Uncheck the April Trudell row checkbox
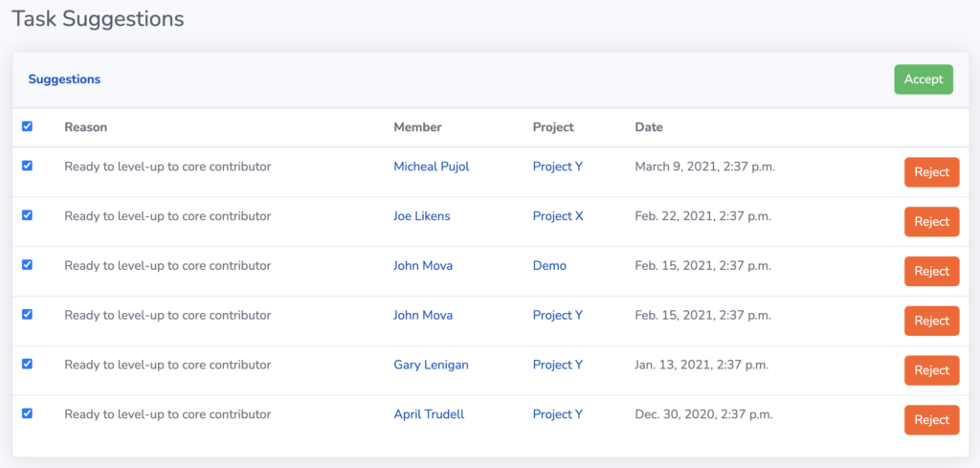Image resolution: width=980 pixels, height=468 pixels. [x=27, y=413]
